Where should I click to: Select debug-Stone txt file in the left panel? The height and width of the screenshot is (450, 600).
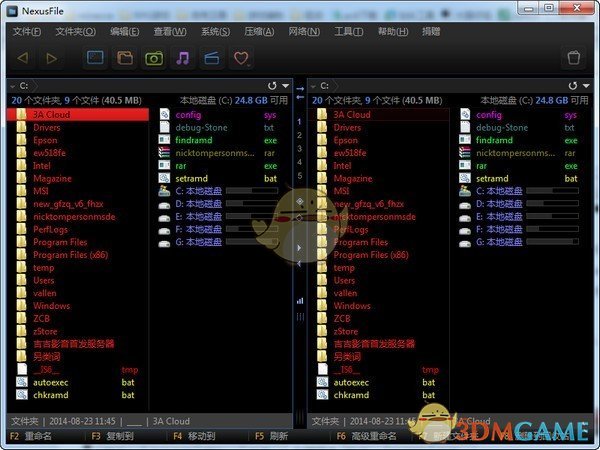(x=202, y=127)
